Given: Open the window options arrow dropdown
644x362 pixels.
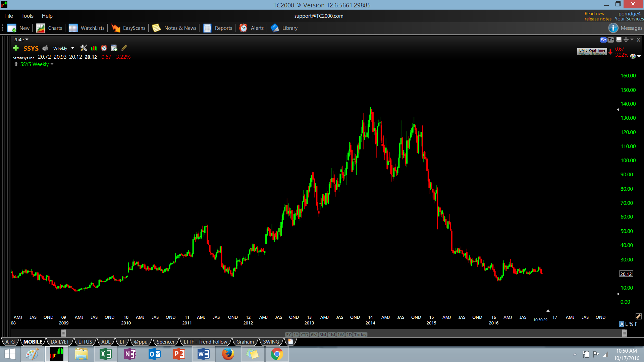Looking at the screenshot, I should click(632, 40).
